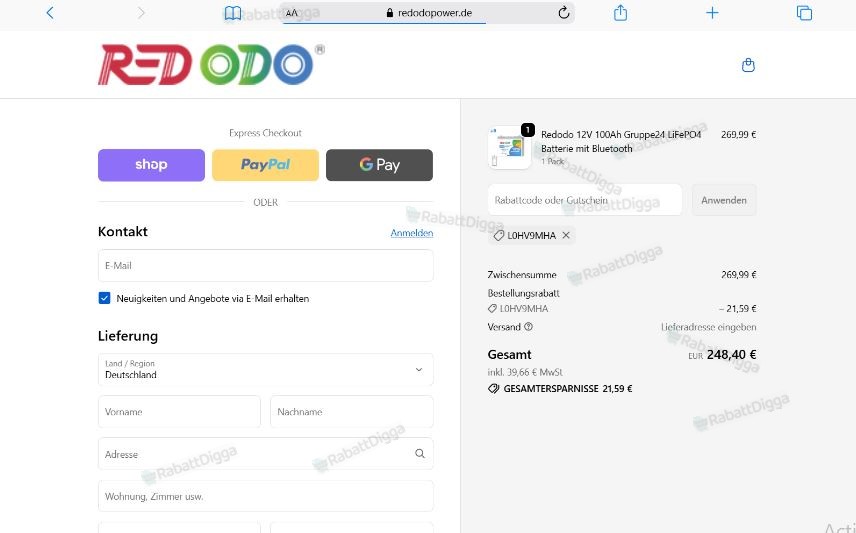Click the Zwischensumme 269,99 € value
This screenshot has width=856, height=533.
tap(739, 275)
